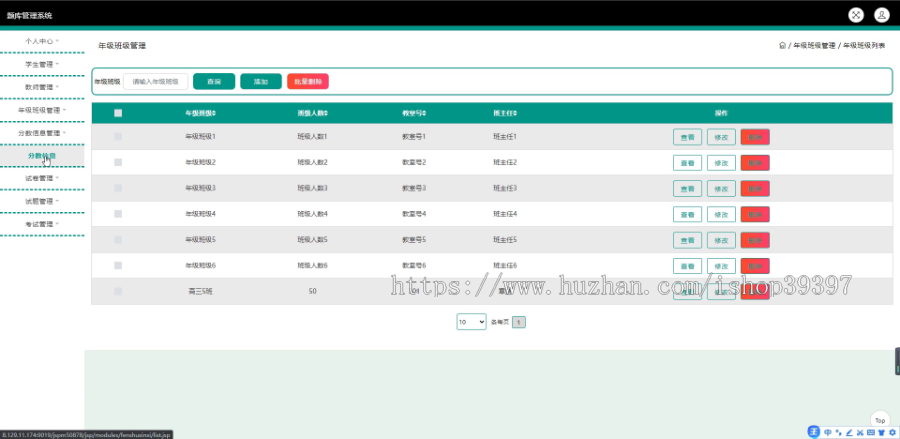Click 修改 for row 年级班级5
900x439 pixels.
click(721, 240)
